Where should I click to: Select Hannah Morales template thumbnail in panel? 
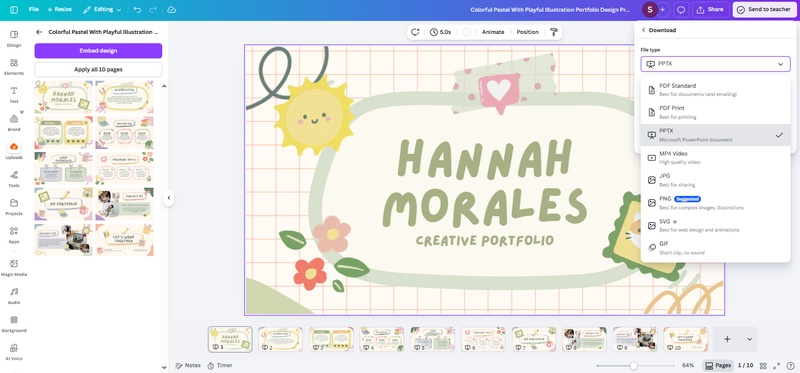pyautogui.click(x=64, y=97)
